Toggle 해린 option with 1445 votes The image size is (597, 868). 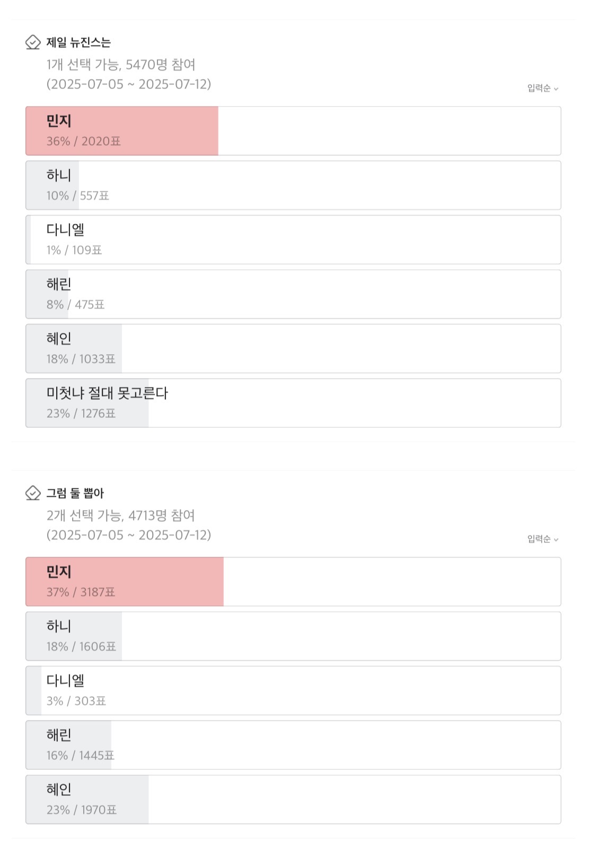coord(293,745)
